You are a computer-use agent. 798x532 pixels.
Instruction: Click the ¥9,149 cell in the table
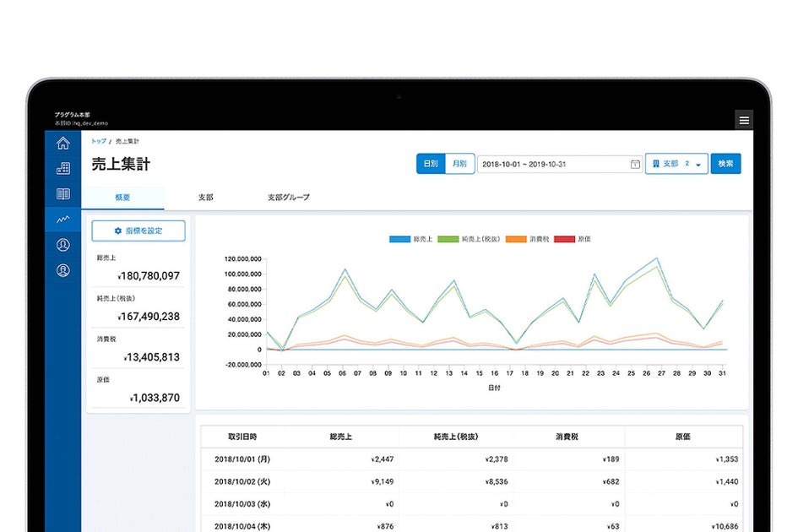point(383,481)
